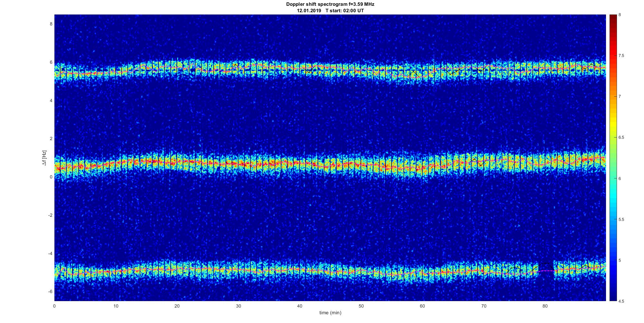Image resolution: width=644 pixels, height=323 pixels.
Task: Click the x-axis tick label '80'
Action: (545, 306)
